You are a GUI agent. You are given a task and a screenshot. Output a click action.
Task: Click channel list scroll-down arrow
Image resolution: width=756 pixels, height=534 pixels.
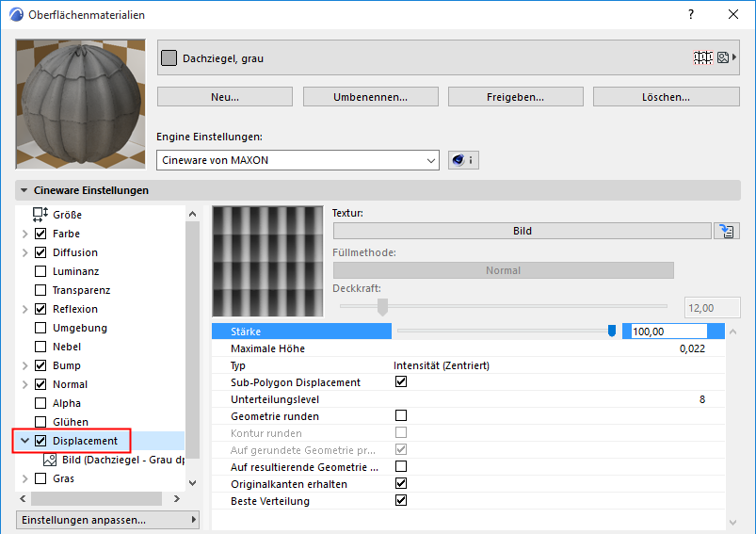[x=192, y=483]
